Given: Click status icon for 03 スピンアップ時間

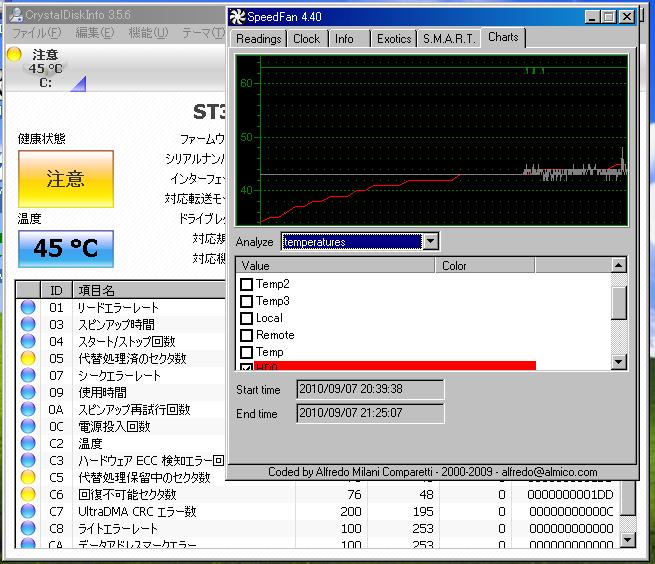Looking at the screenshot, I should tap(28, 324).
